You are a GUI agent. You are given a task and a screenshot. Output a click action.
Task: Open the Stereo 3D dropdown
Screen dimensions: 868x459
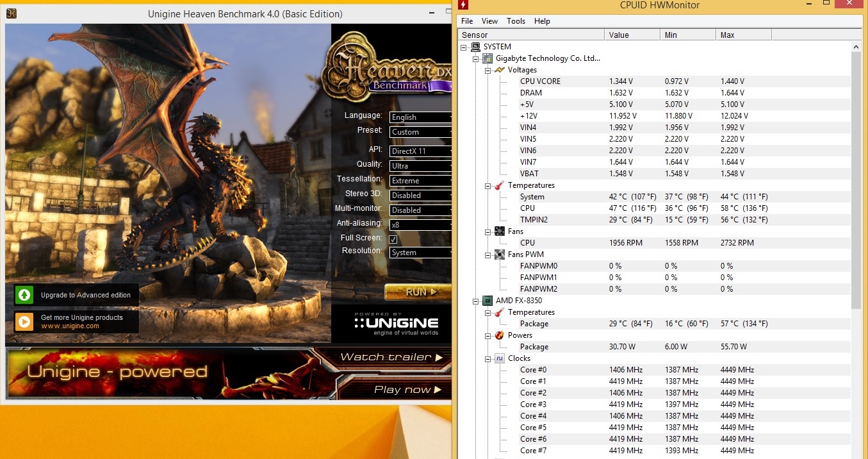coord(420,196)
